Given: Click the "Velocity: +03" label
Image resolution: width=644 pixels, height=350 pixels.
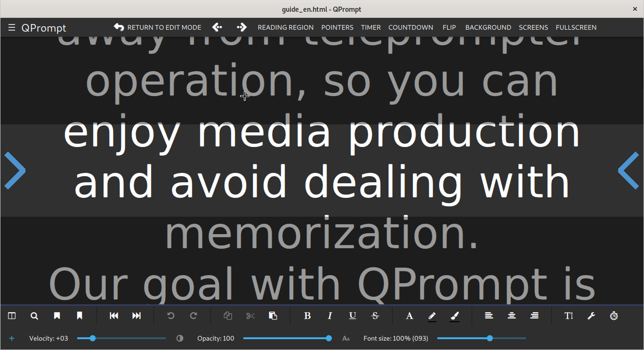Looking at the screenshot, I should (48, 338).
